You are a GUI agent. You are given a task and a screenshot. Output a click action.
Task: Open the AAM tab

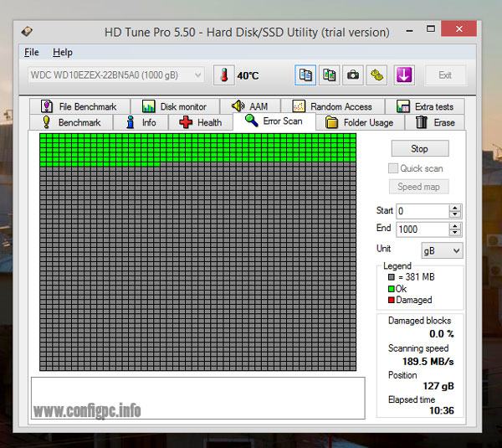click(x=250, y=106)
